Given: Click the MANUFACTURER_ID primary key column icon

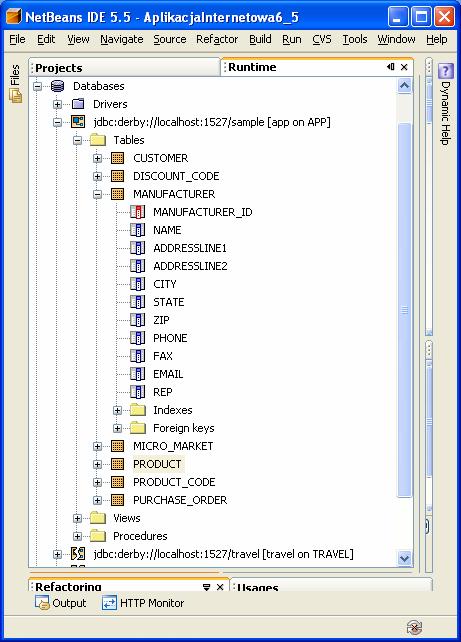Looking at the screenshot, I should [138, 212].
